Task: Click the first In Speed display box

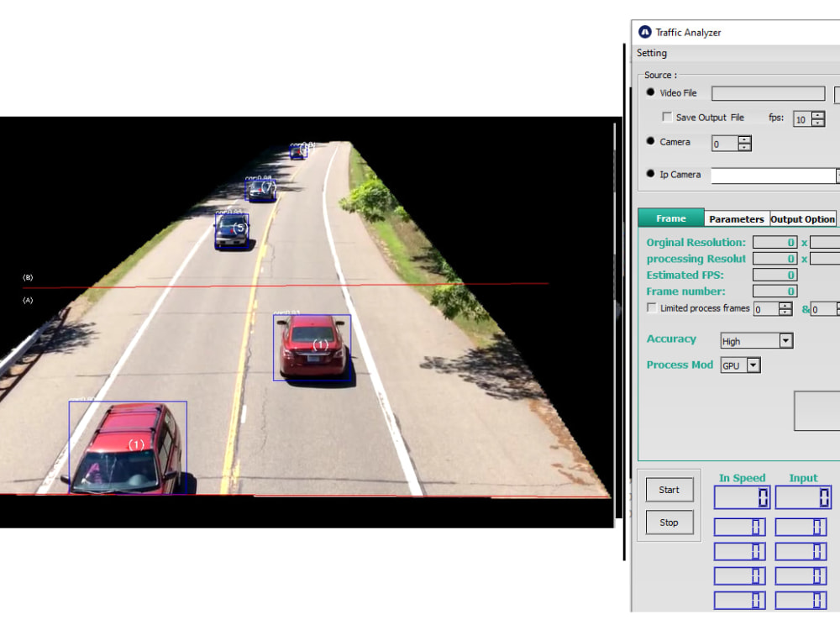Action: coord(742,497)
